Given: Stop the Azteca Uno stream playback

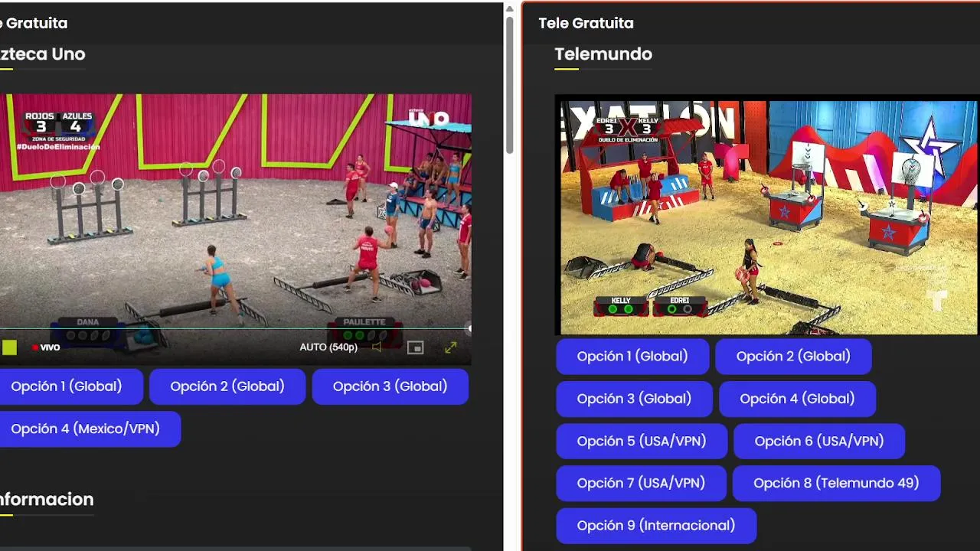Looking at the screenshot, I should point(8,347).
